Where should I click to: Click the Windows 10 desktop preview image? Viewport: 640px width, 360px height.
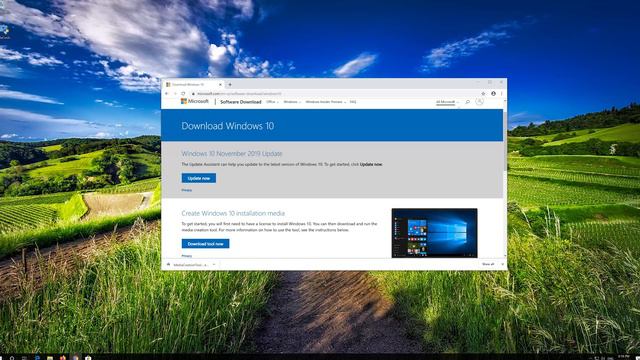pyautogui.click(x=434, y=233)
